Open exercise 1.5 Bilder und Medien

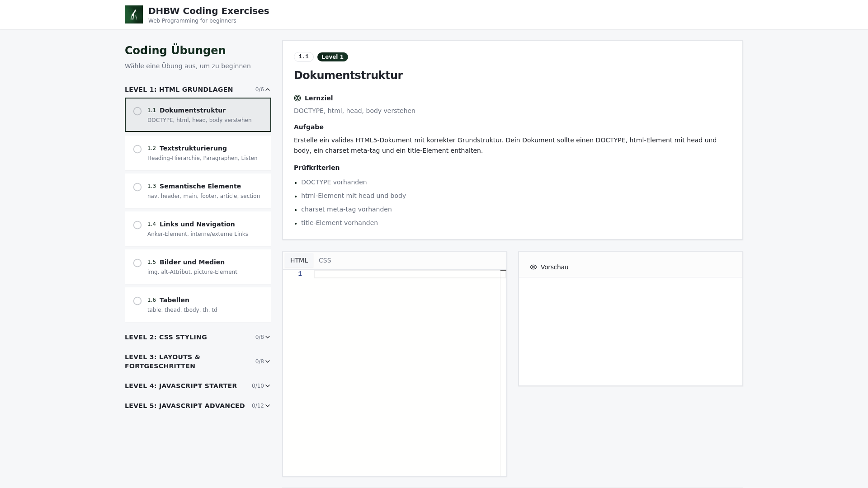point(198,267)
